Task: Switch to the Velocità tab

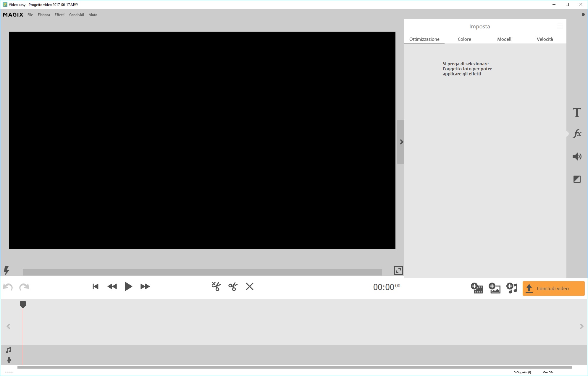Action: 545,39
